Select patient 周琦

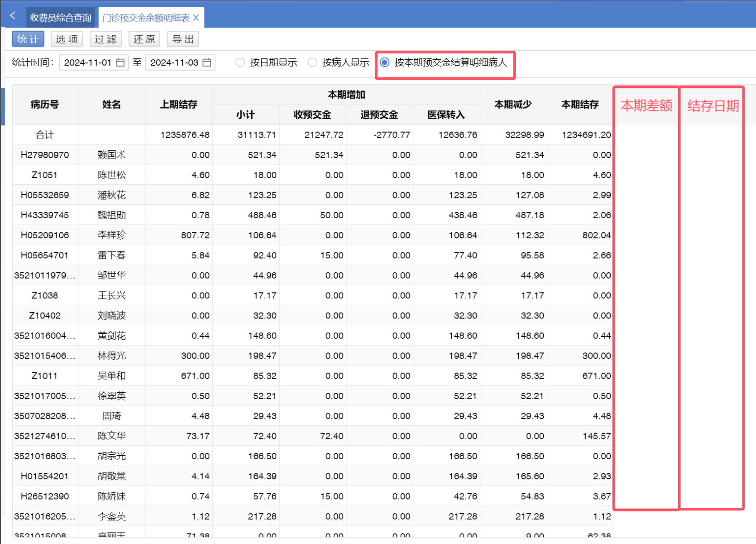pos(112,416)
